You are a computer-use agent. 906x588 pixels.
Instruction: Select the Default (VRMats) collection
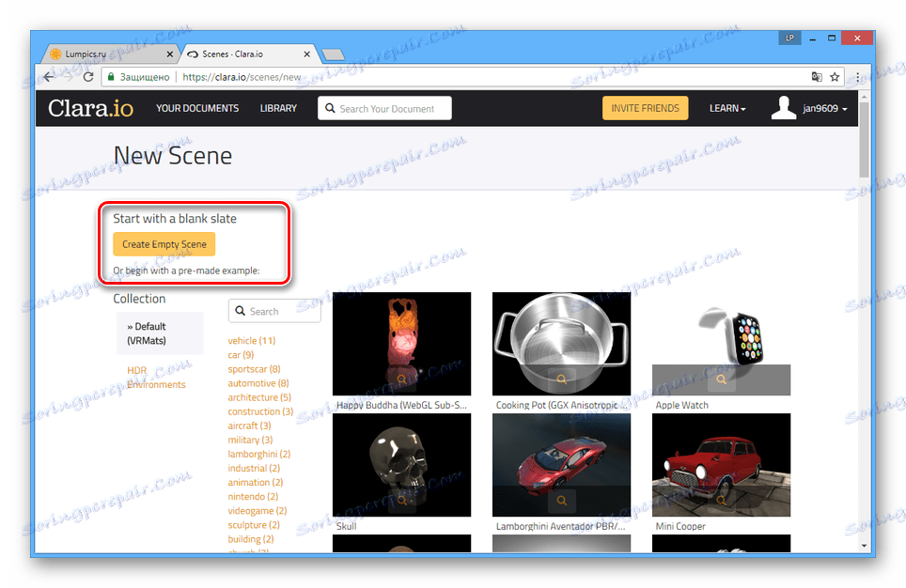[160, 333]
